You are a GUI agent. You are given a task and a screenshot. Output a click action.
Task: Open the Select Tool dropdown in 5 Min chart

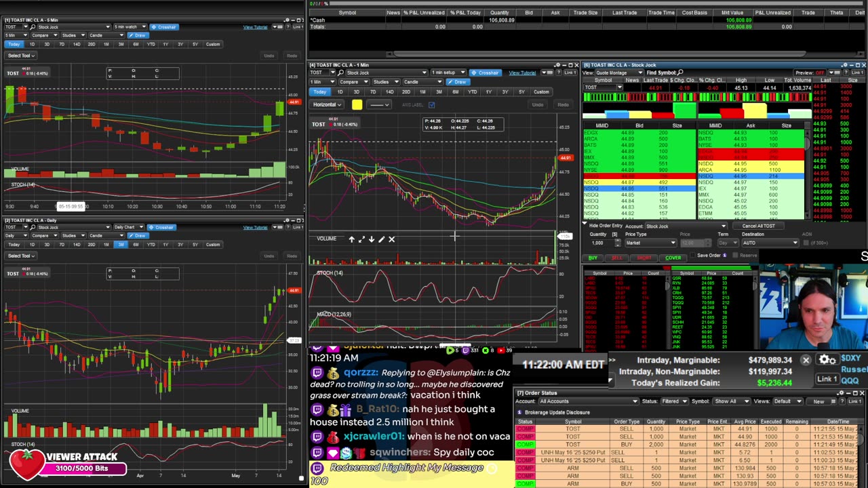(21, 56)
